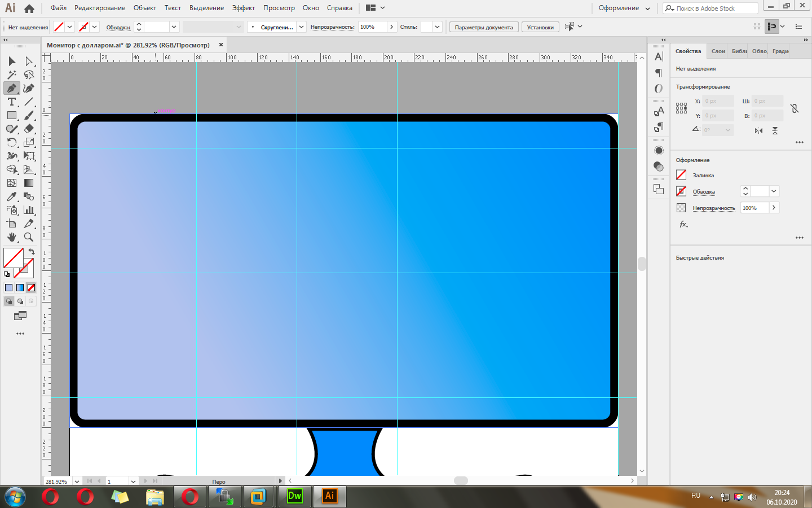Select the Rotate tool
Viewport: 812px width, 508px height.
point(12,142)
